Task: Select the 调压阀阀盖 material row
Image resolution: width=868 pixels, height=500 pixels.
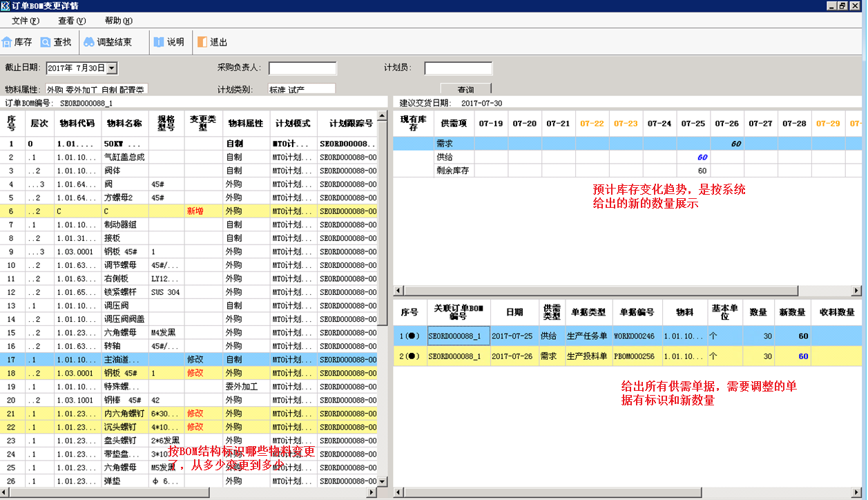Action: pyautogui.click(x=189, y=319)
